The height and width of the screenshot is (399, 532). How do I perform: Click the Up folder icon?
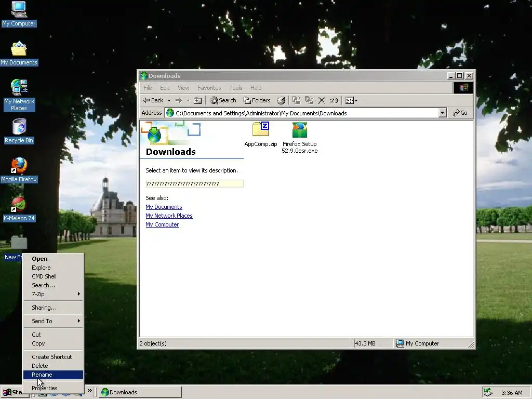tap(197, 100)
